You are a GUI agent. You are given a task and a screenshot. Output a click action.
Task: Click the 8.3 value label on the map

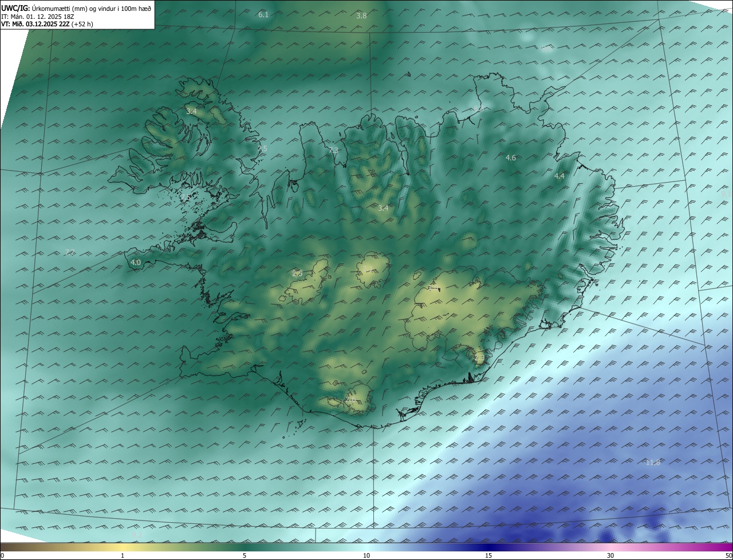pos(478,108)
